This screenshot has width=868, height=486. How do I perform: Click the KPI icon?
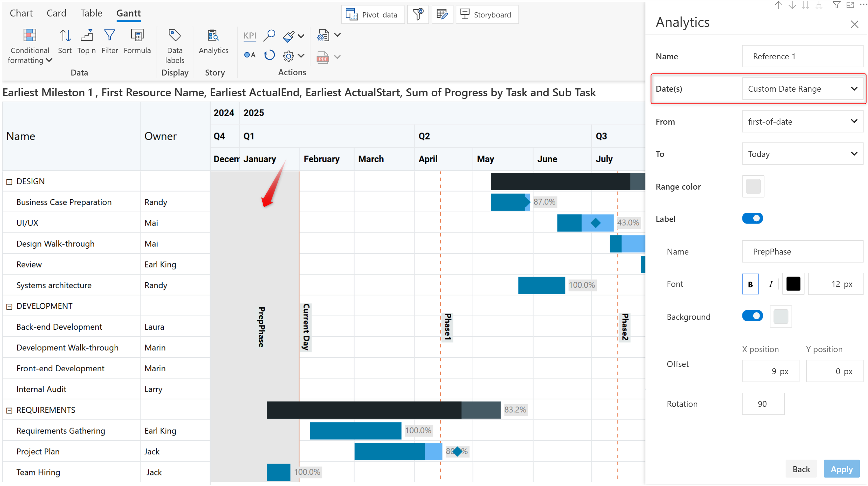[x=249, y=36]
